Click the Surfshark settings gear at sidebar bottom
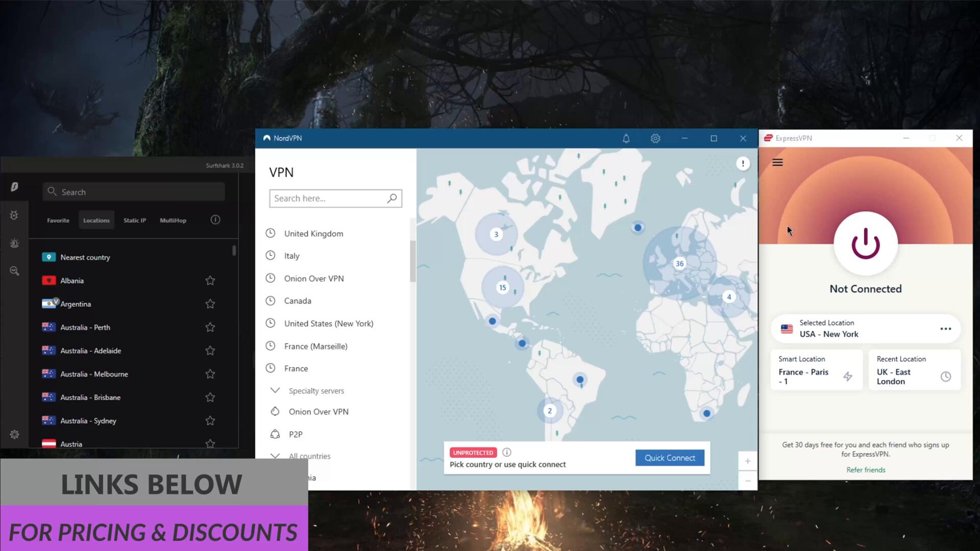 (14, 435)
